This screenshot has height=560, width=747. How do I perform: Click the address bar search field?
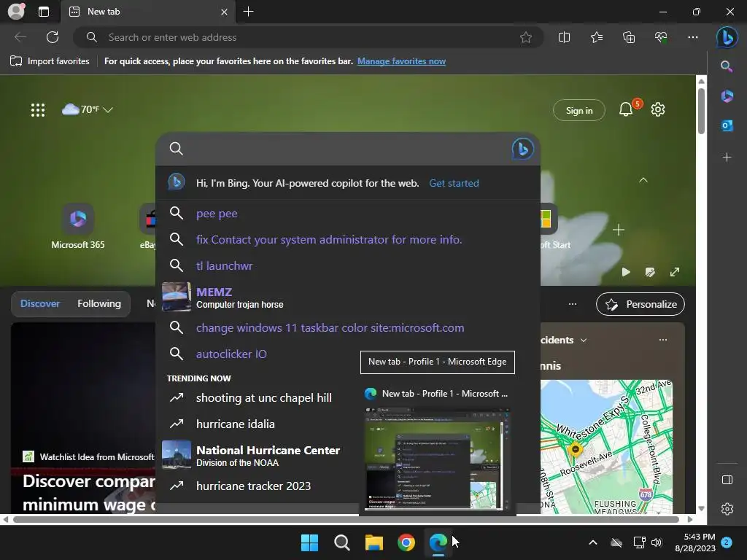click(x=308, y=37)
